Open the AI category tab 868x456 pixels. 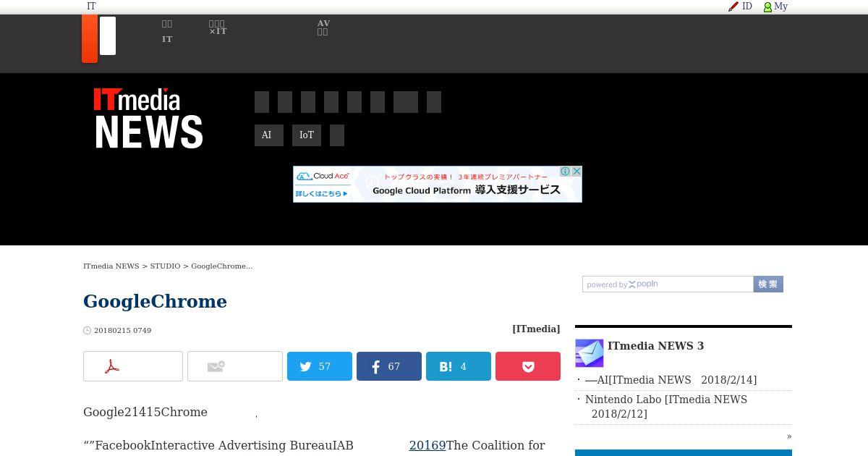click(x=269, y=135)
